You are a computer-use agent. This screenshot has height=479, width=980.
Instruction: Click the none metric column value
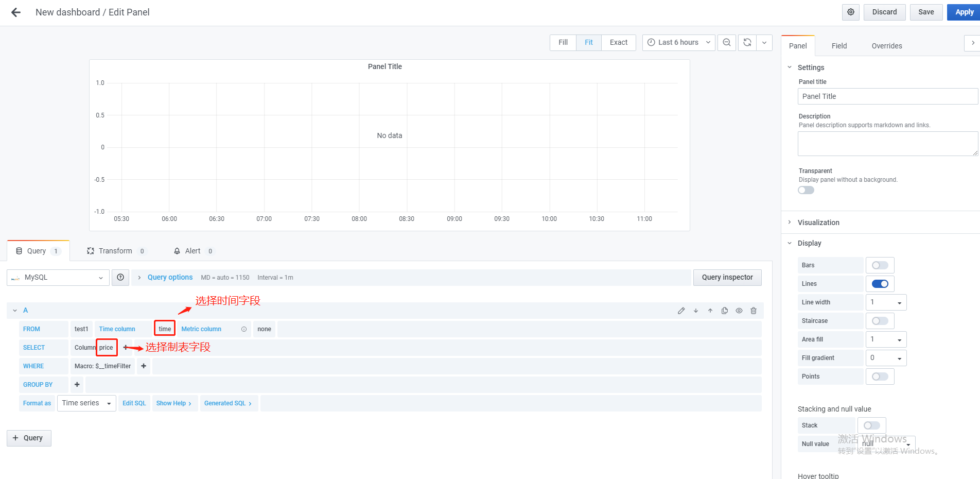[x=265, y=329]
